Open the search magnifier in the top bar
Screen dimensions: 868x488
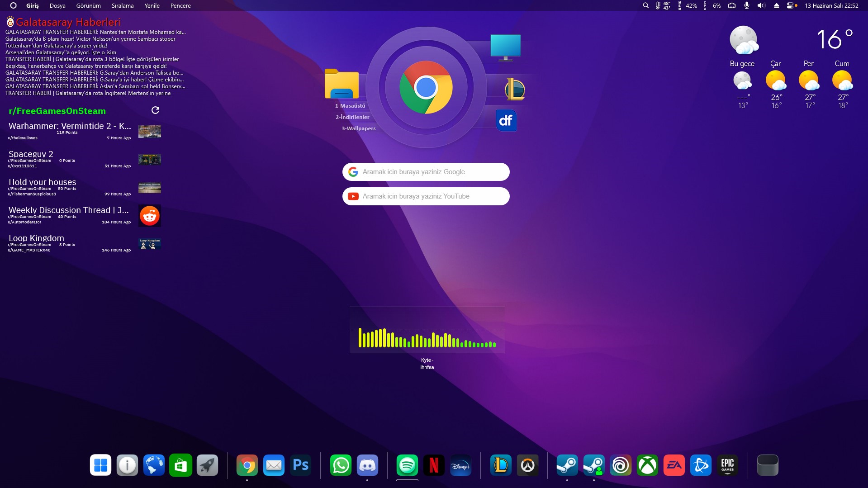click(645, 5)
